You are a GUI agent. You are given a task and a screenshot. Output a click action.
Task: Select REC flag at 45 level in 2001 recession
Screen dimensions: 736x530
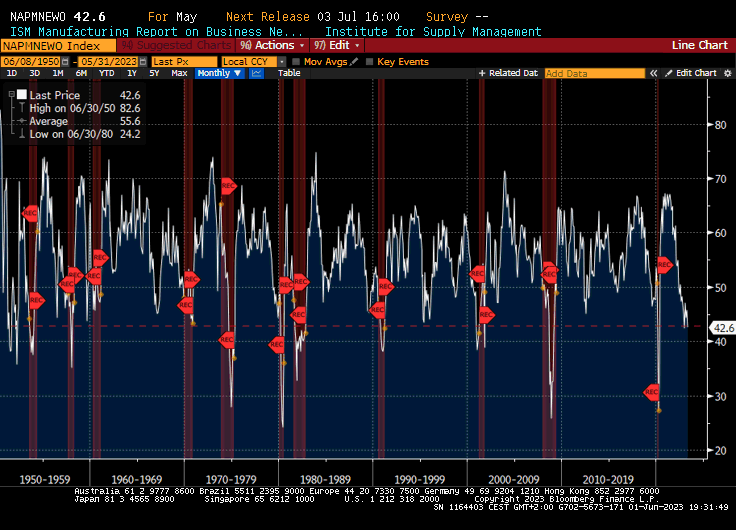[487, 315]
